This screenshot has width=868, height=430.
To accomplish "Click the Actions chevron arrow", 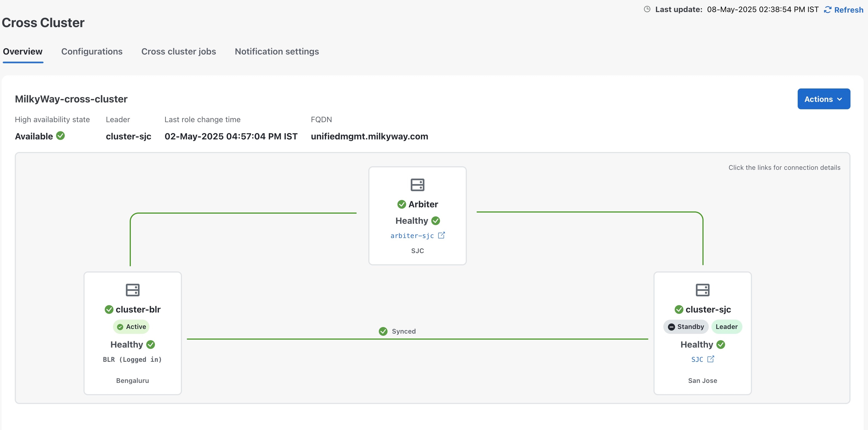I will tap(839, 99).
